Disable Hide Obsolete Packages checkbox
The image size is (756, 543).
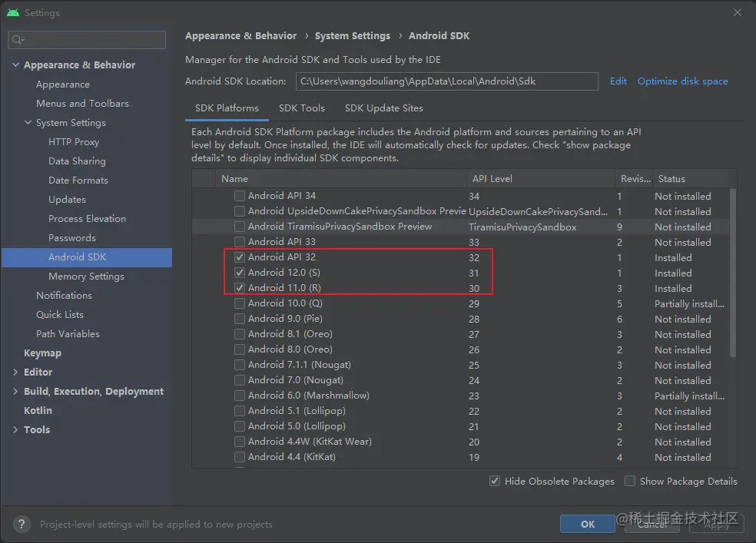point(495,481)
